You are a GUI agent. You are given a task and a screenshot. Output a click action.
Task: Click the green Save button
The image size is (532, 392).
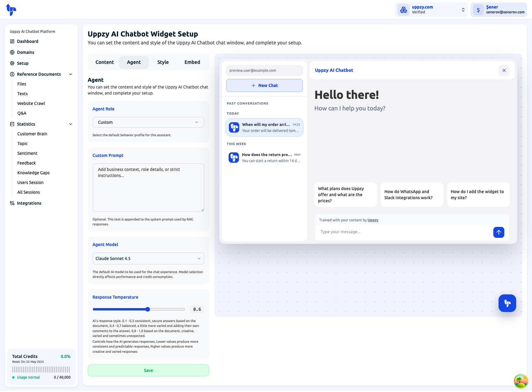tap(149, 370)
